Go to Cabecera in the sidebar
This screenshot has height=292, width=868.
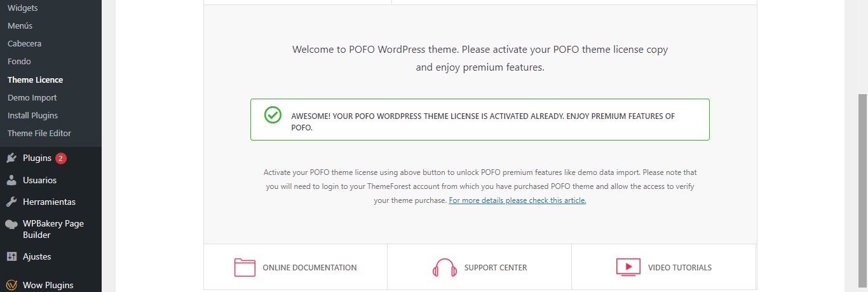point(24,44)
